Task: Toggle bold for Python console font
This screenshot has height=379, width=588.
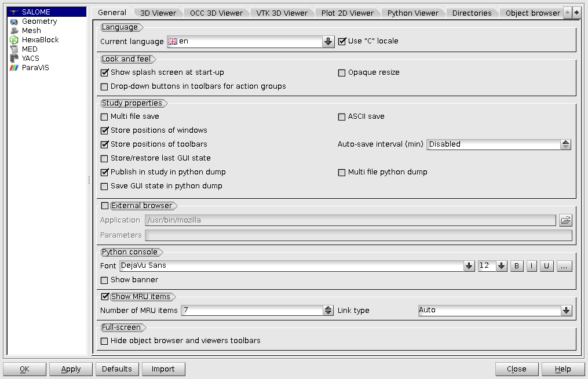Action: click(x=516, y=266)
